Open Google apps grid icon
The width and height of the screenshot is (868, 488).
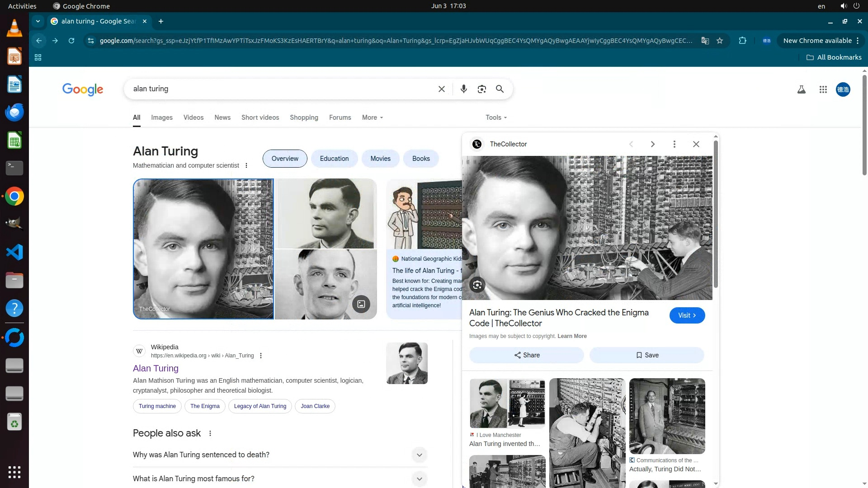coord(823,89)
